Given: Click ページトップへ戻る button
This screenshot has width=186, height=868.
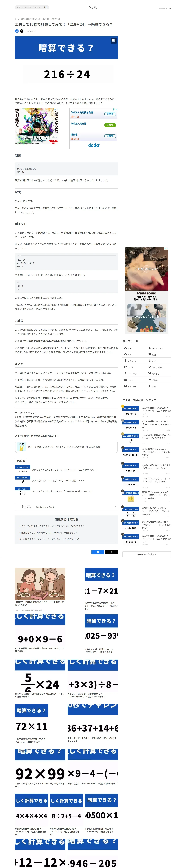Looking at the screenshot, I should [146, 554].
